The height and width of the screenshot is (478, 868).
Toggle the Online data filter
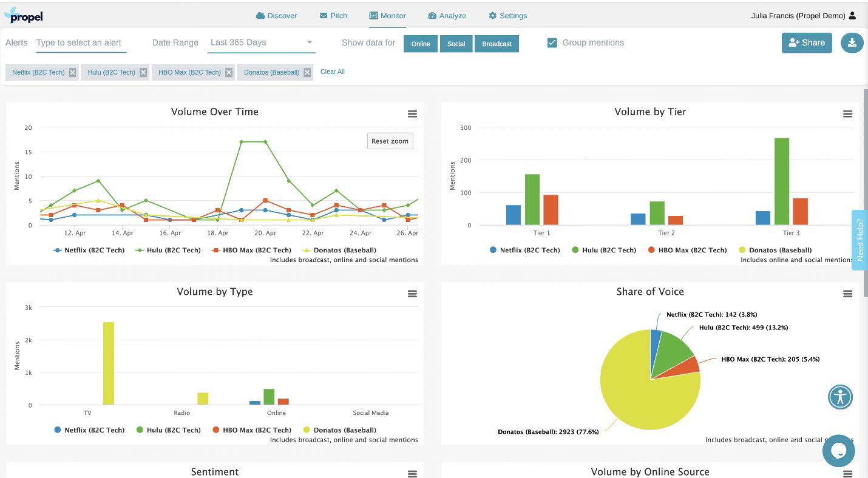pyautogui.click(x=421, y=44)
